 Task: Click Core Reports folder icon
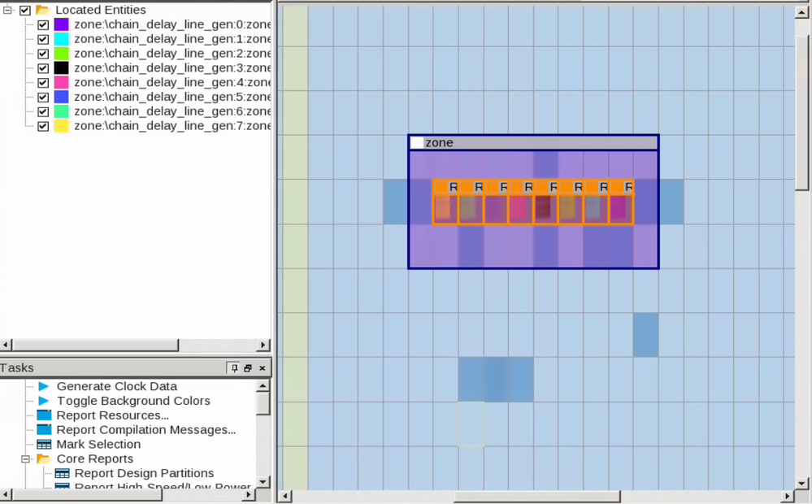pyautogui.click(x=44, y=459)
